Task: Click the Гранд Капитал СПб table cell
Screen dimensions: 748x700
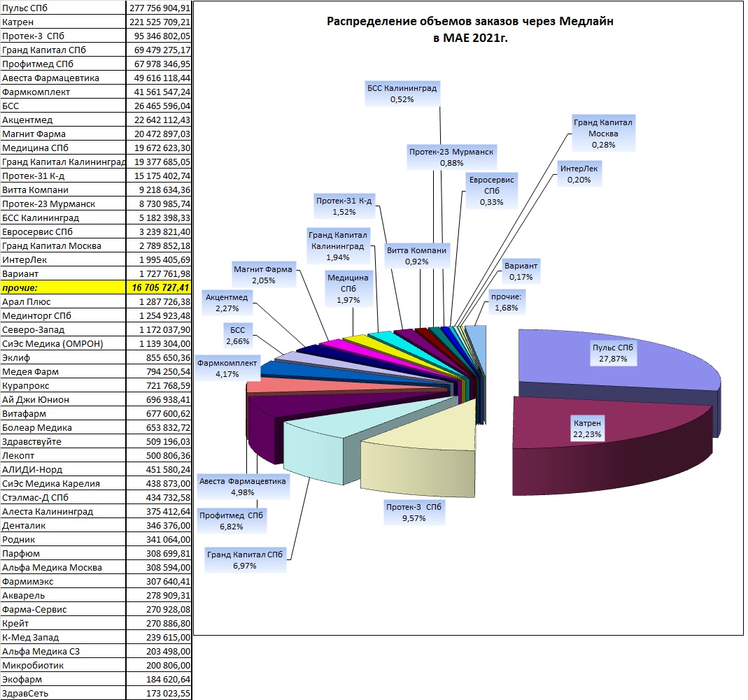Action: coord(63,50)
